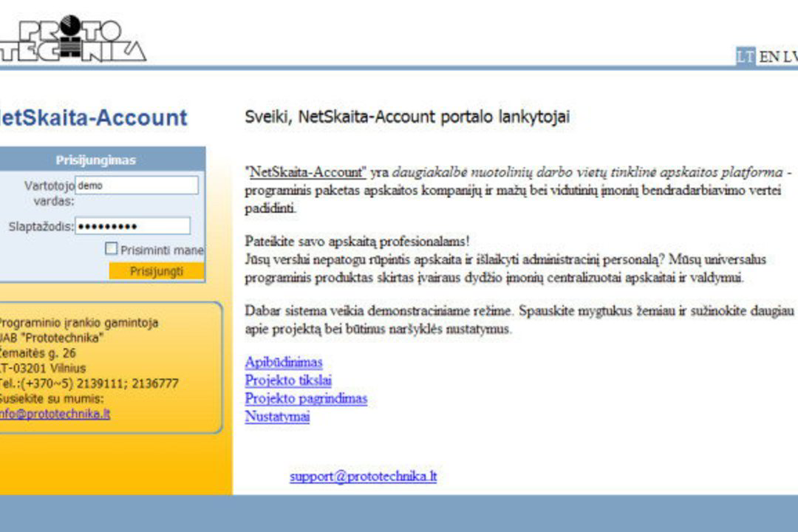Click the heading Sveiki, NetSkaita-Account portalo lankytojai
Viewport: 798px width, 532px height.
coord(407,117)
